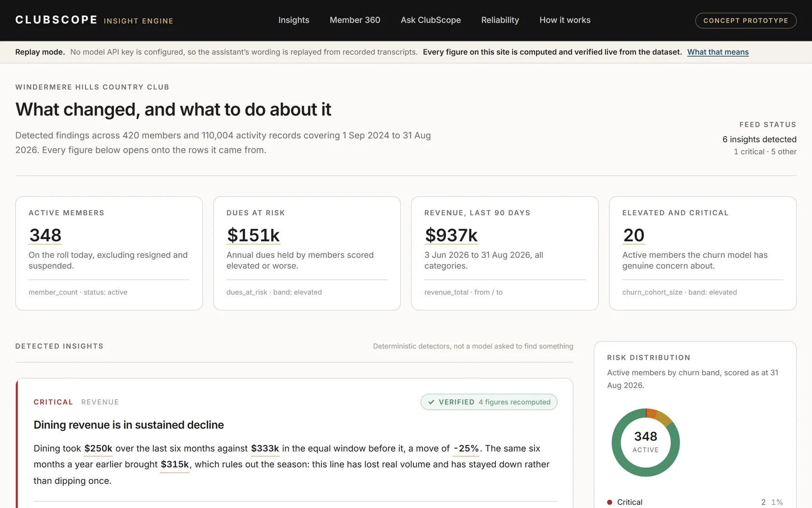Click 'revenue_total · from / to' label
812x508 pixels.
[x=463, y=292]
